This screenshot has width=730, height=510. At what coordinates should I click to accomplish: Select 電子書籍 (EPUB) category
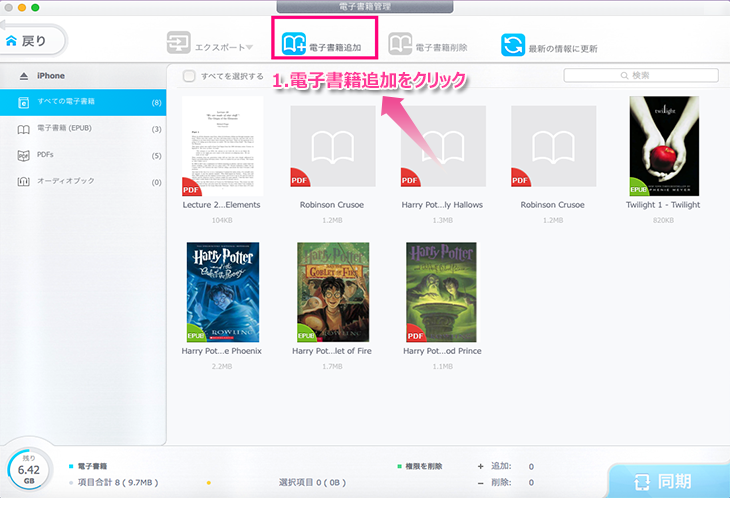point(83,129)
